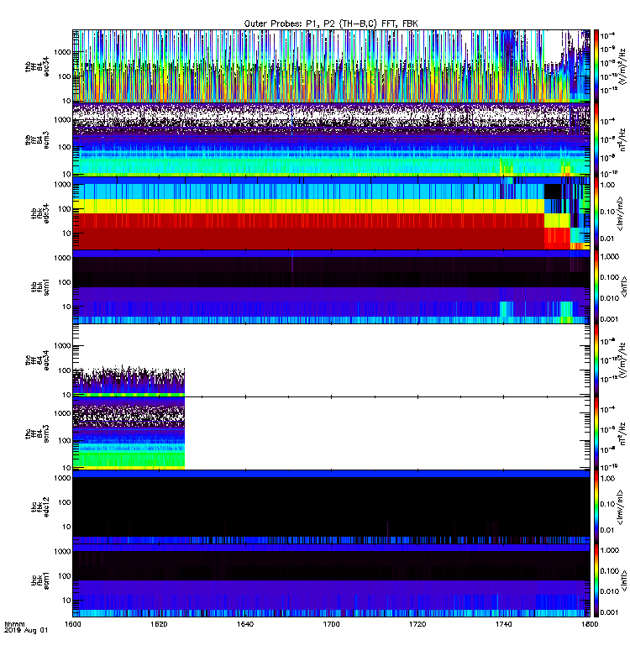Click the '1000' y-axis tick of thb fbk scm1 panel
Screen dimensions: 630x672
pyautogui.click(x=62, y=258)
